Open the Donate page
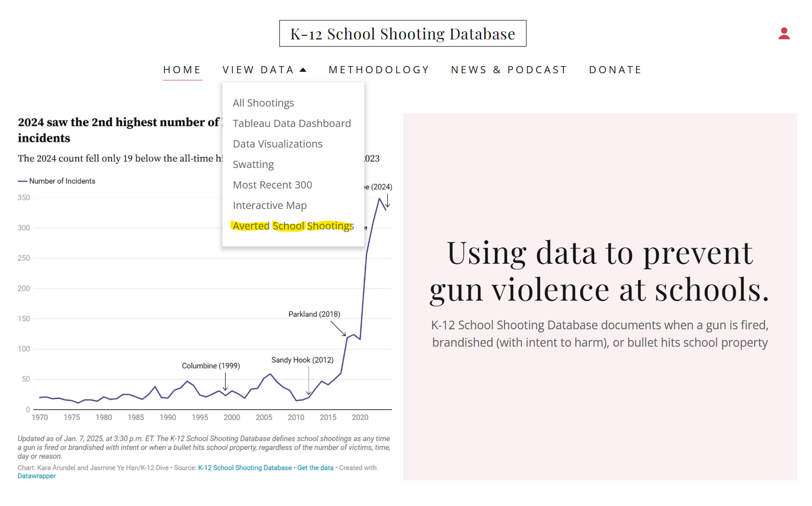This screenshot has height=506, width=812. (615, 70)
